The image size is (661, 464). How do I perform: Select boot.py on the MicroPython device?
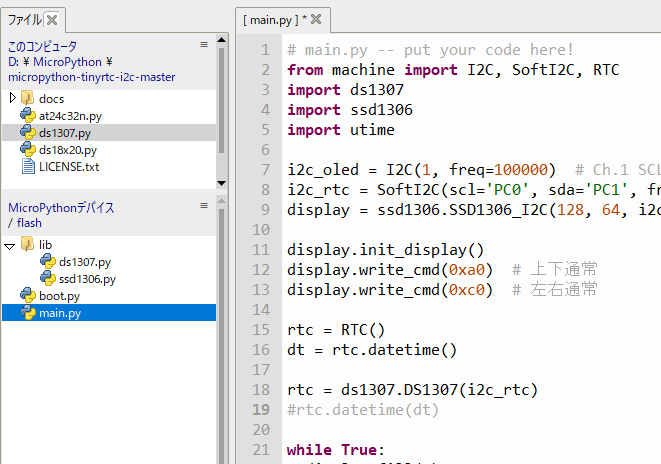[x=59, y=296]
